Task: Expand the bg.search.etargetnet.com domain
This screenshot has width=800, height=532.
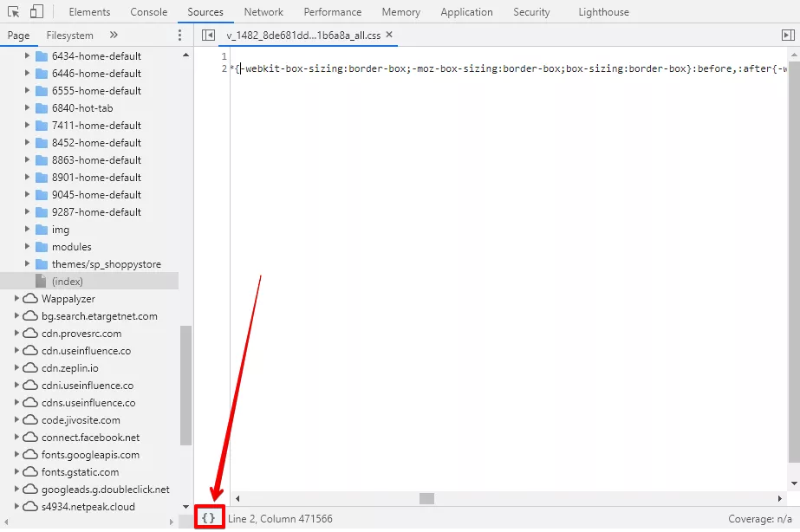Action: pyautogui.click(x=16, y=315)
